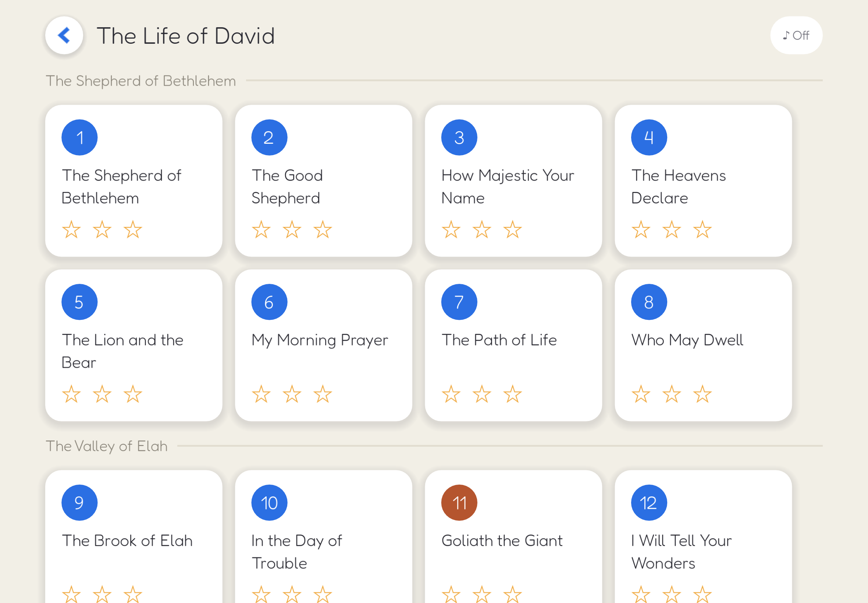Click first star on Who May Dwell card
This screenshot has width=868, height=603.
click(641, 394)
